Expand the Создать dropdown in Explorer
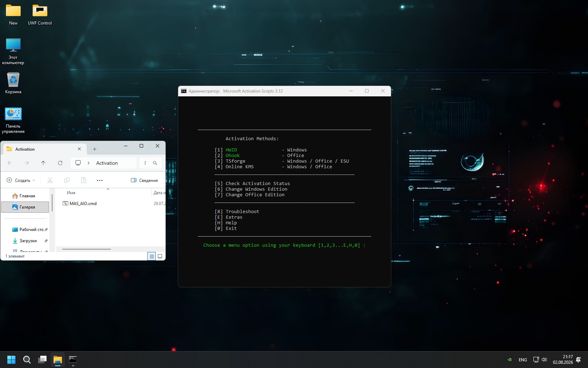The width and height of the screenshot is (588, 368). click(21, 180)
